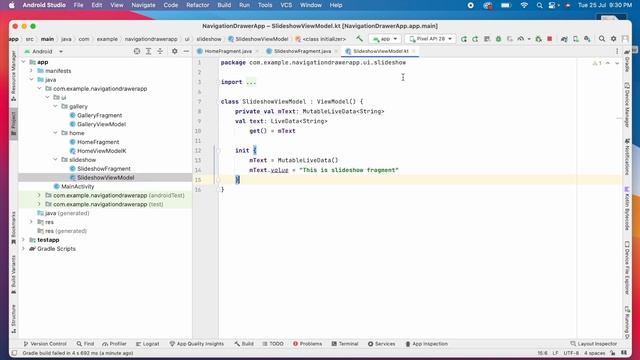Open Device File Explorer side panel
The height and width of the screenshot is (360, 640).
628,267
